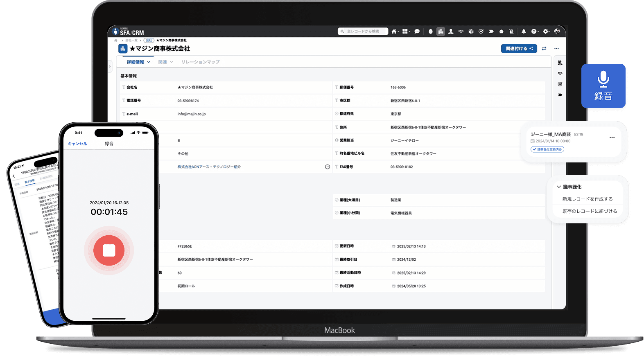Click the GENIEE SFA/CRM logo
The width and height of the screenshot is (644, 356).
(x=128, y=32)
